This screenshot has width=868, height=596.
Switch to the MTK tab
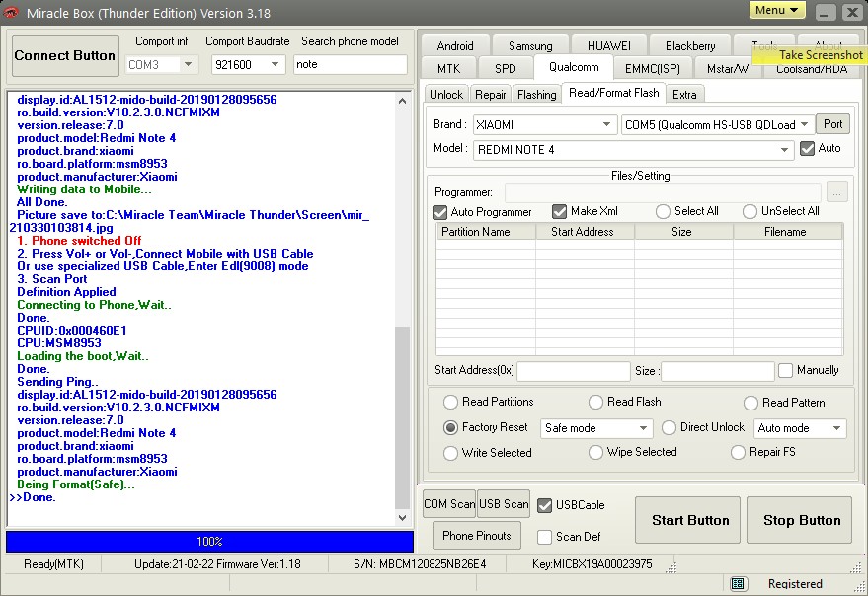coord(448,69)
